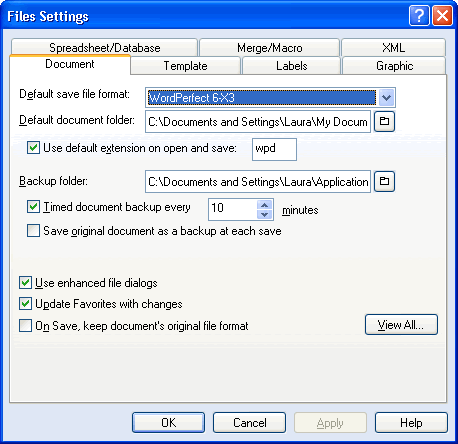The height and width of the screenshot is (444, 458).
Task: Increase backup minutes with up arrow
Action: click(265, 205)
